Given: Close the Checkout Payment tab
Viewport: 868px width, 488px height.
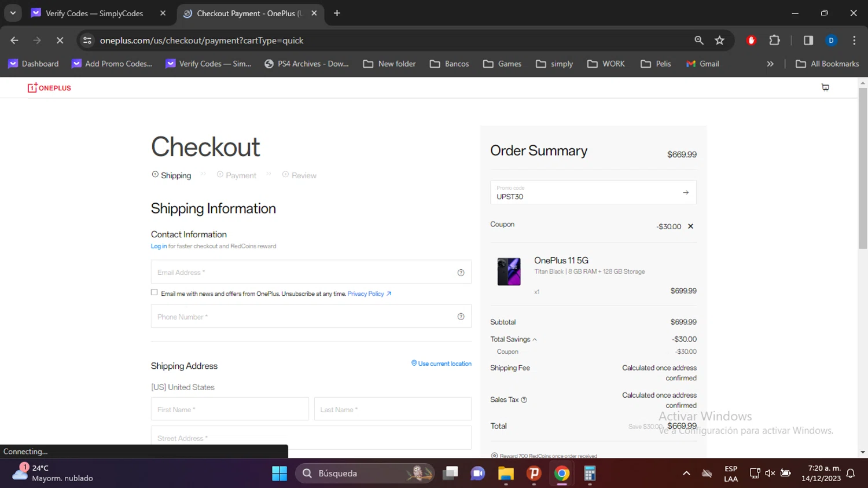Looking at the screenshot, I should click(314, 13).
